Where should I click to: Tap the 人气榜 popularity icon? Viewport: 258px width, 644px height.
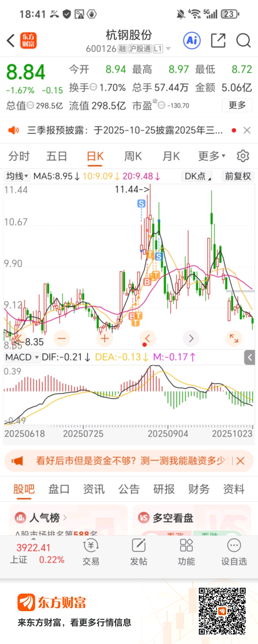point(20,518)
